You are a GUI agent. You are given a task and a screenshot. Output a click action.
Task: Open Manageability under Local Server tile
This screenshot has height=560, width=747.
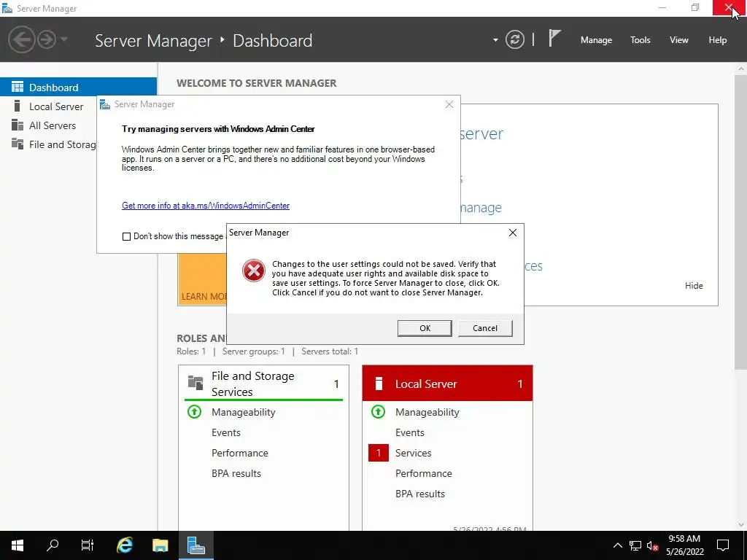427,412
